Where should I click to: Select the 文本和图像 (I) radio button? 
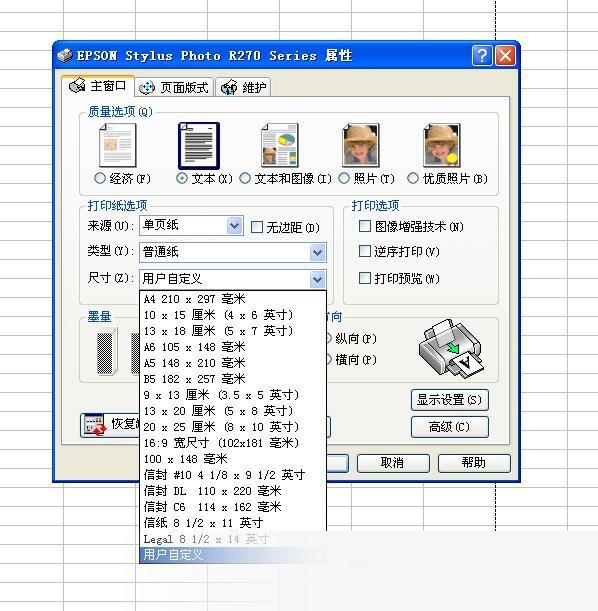[x=245, y=178]
